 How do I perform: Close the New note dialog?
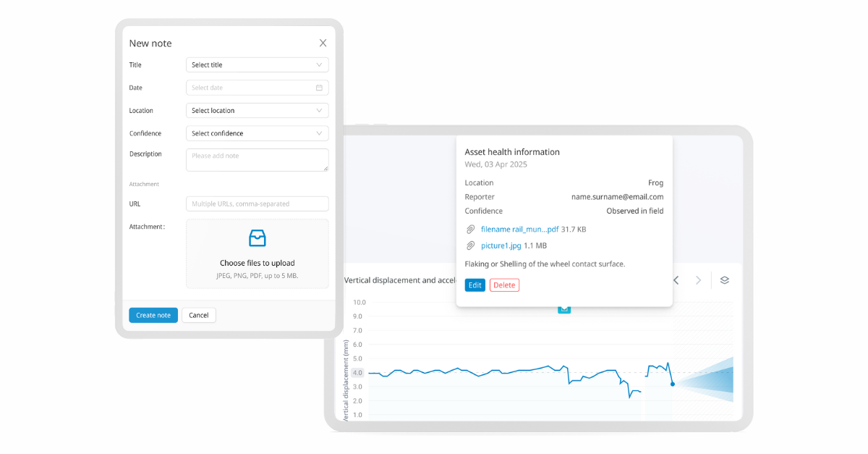tap(323, 43)
